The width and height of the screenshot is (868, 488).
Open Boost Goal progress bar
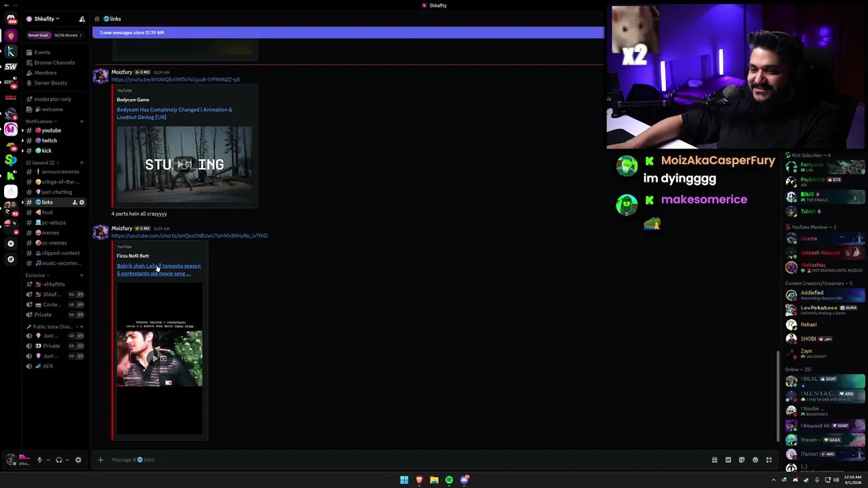point(55,35)
